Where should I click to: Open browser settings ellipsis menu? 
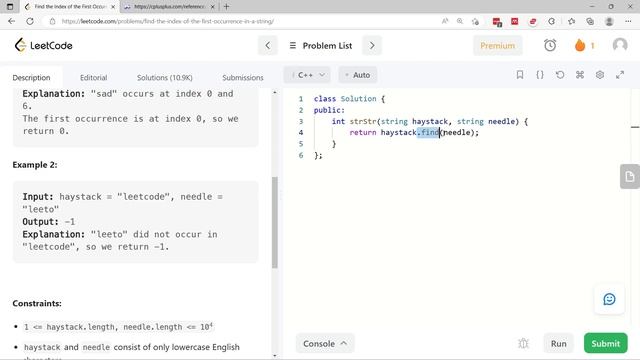tap(628, 21)
